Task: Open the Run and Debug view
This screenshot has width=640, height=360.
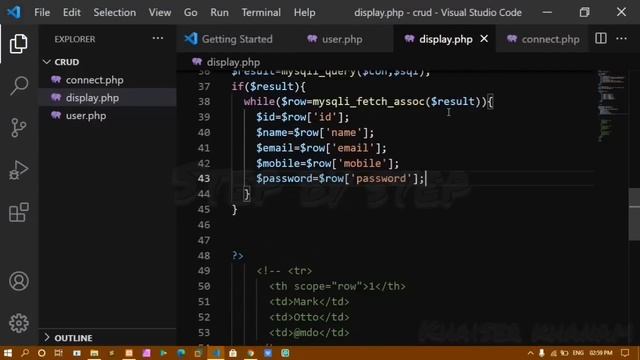Action: point(18,170)
